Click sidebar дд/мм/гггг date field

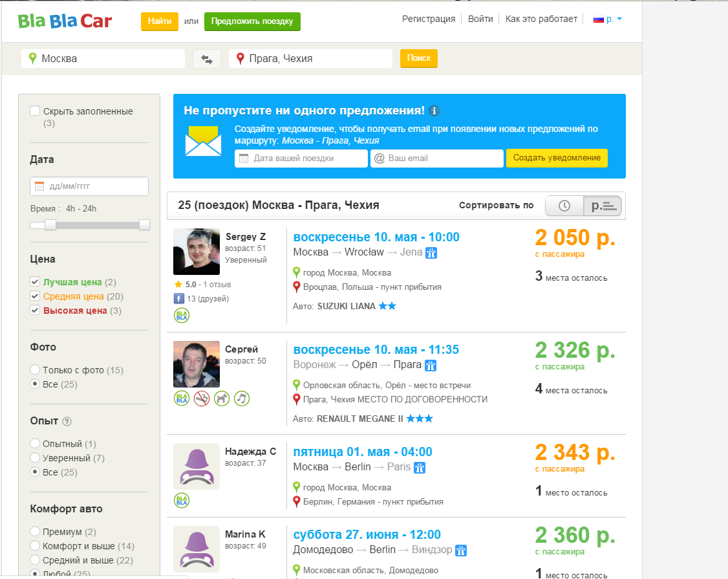pyautogui.click(x=89, y=186)
